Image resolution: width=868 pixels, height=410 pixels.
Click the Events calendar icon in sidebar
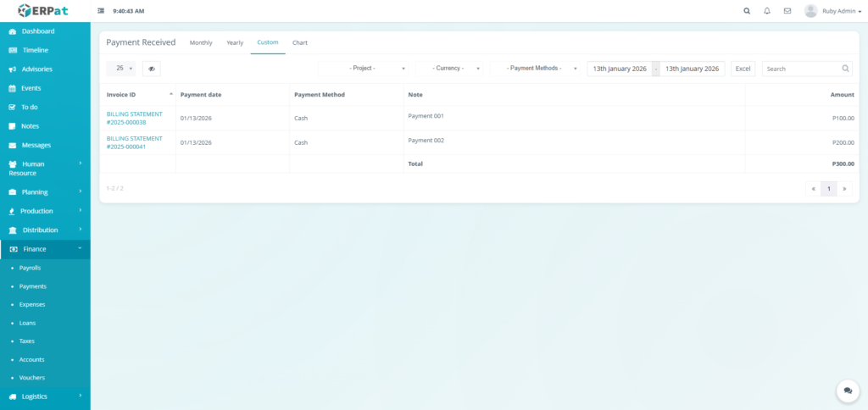[x=13, y=88]
